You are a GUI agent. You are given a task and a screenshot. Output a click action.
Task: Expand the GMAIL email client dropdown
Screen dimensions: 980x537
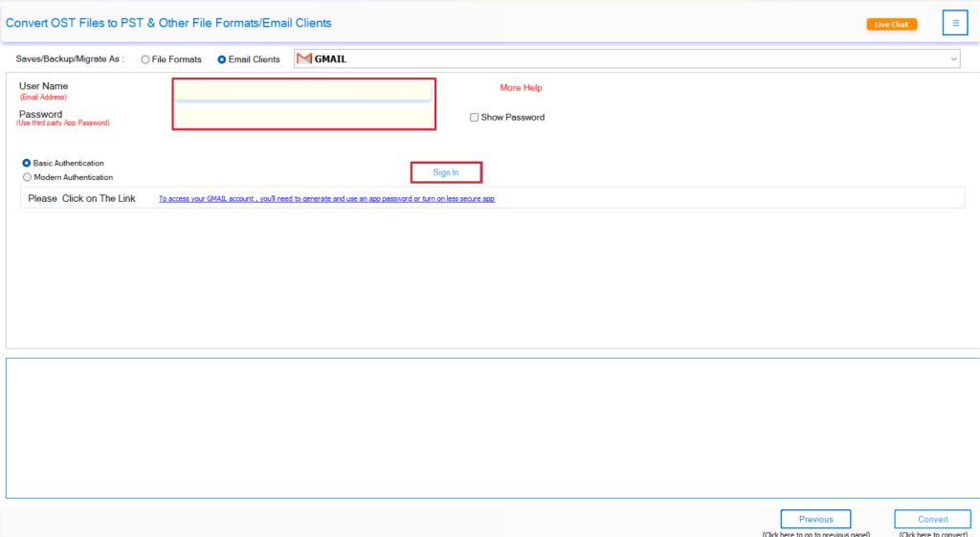click(x=627, y=58)
